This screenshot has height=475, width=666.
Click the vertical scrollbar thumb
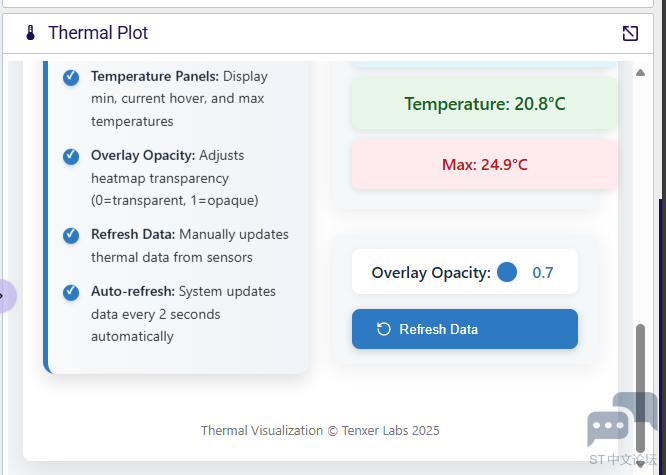tap(641, 388)
